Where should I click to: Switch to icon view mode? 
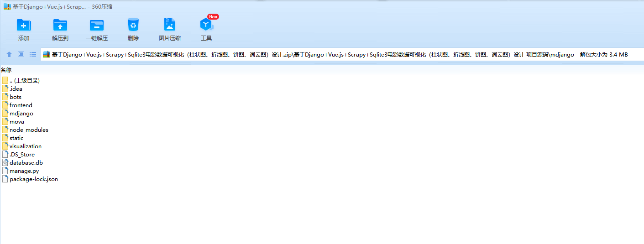tap(21, 54)
